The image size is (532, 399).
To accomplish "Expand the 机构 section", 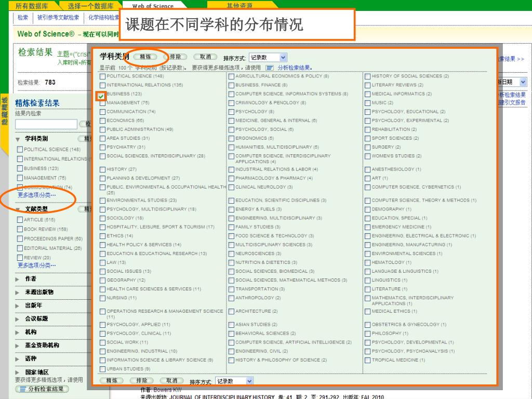I will point(17,332).
